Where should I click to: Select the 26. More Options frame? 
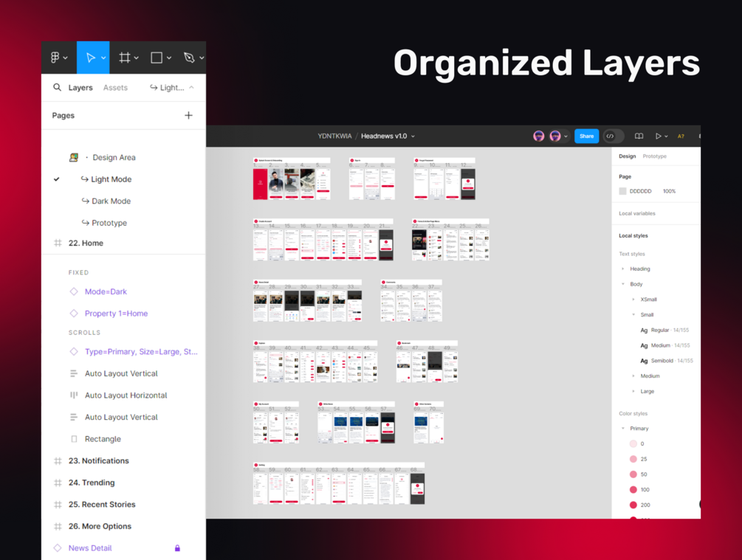tap(100, 526)
